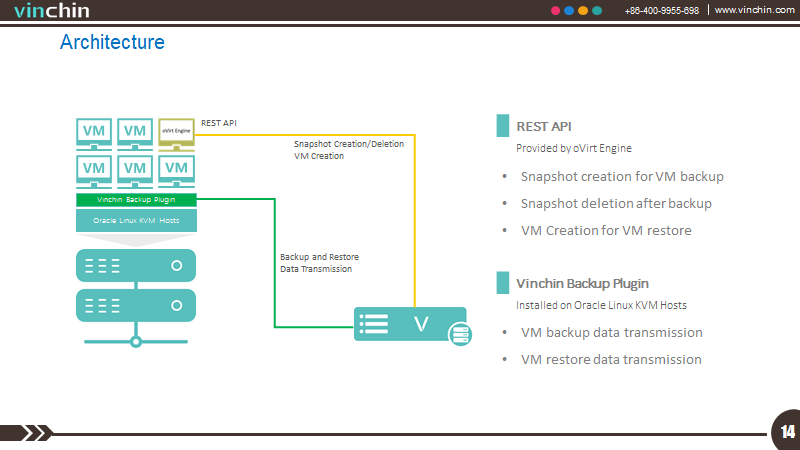The width and height of the screenshot is (800, 450).
Task: Click the slide number 14 badge
Action: point(787,432)
